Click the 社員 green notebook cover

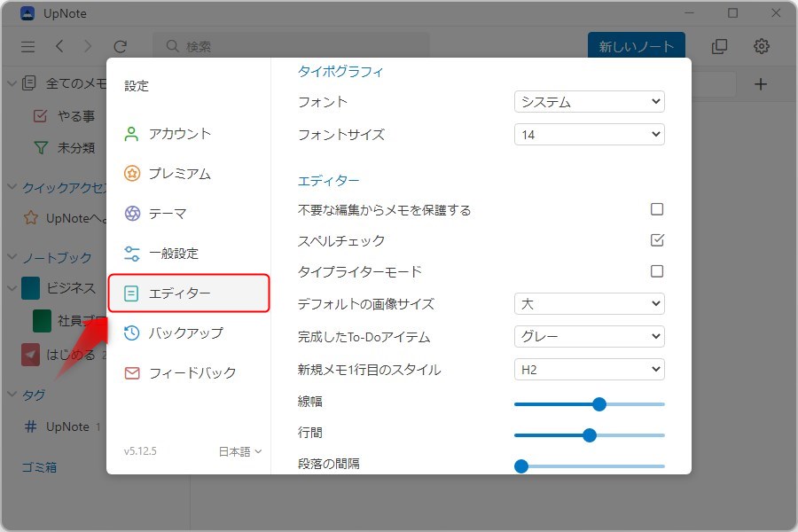coord(42,321)
